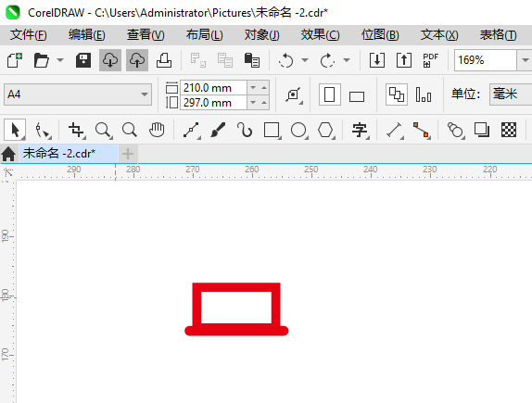This screenshot has height=403, width=532.
Task: Open the 效果(C) menu
Action: [320, 35]
